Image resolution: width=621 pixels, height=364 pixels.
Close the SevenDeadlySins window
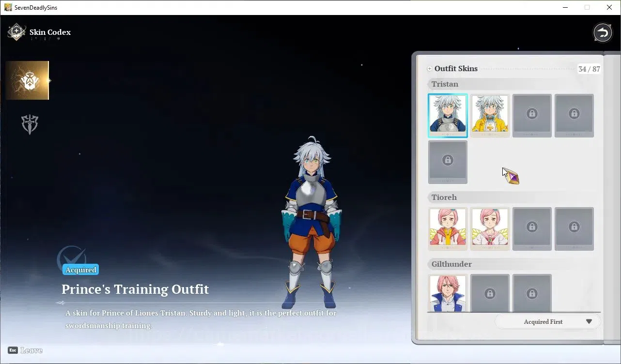click(609, 7)
